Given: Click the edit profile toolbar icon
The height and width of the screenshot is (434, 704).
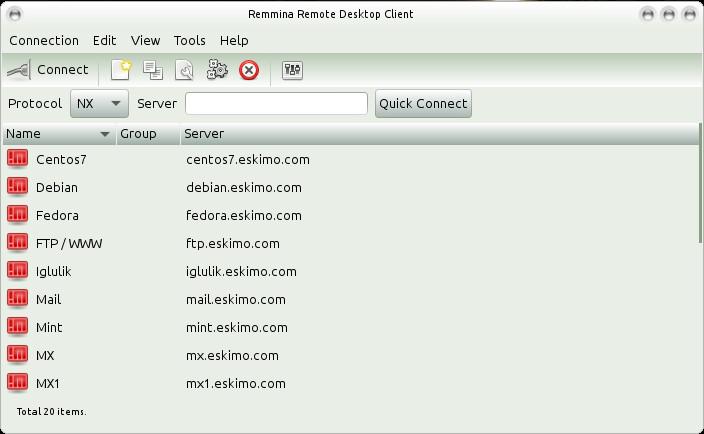Looking at the screenshot, I should pyautogui.click(x=185, y=70).
